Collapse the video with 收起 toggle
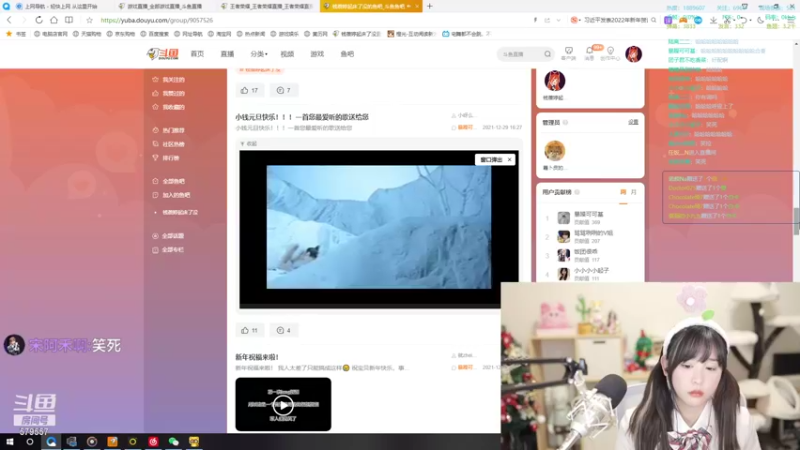 pyautogui.click(x=248, y=144)
